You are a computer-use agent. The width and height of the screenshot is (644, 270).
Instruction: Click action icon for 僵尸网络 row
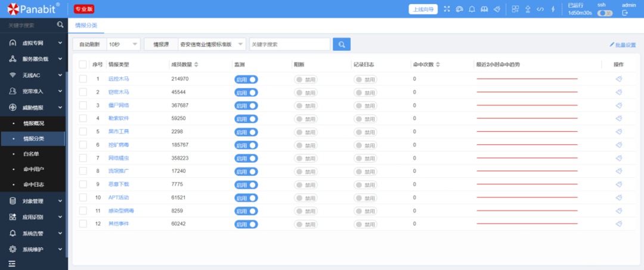(619, 105)
